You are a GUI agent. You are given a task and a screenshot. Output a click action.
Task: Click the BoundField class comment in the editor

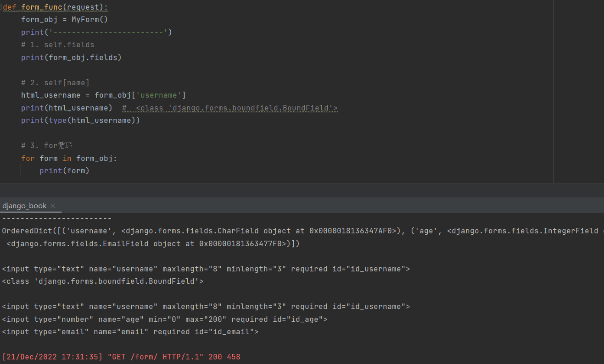point(229,108)
